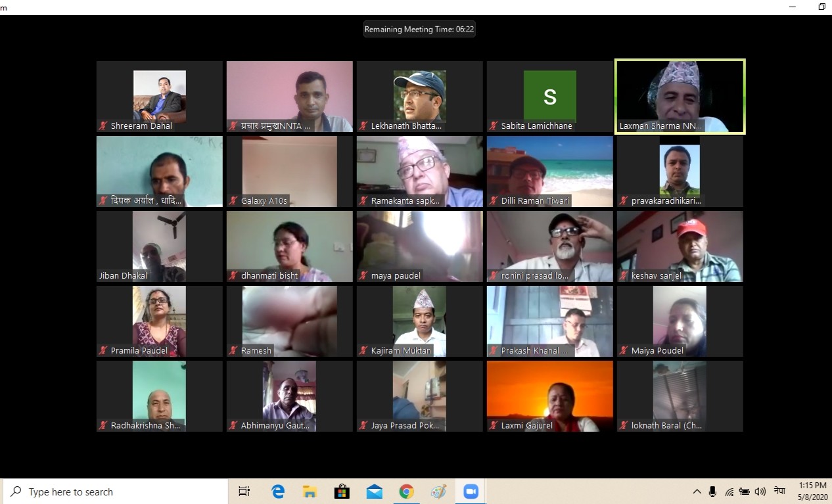Viewport: 832px width, 504px height.
Task: Open the Mail app in taskbar
Action: 375,492
